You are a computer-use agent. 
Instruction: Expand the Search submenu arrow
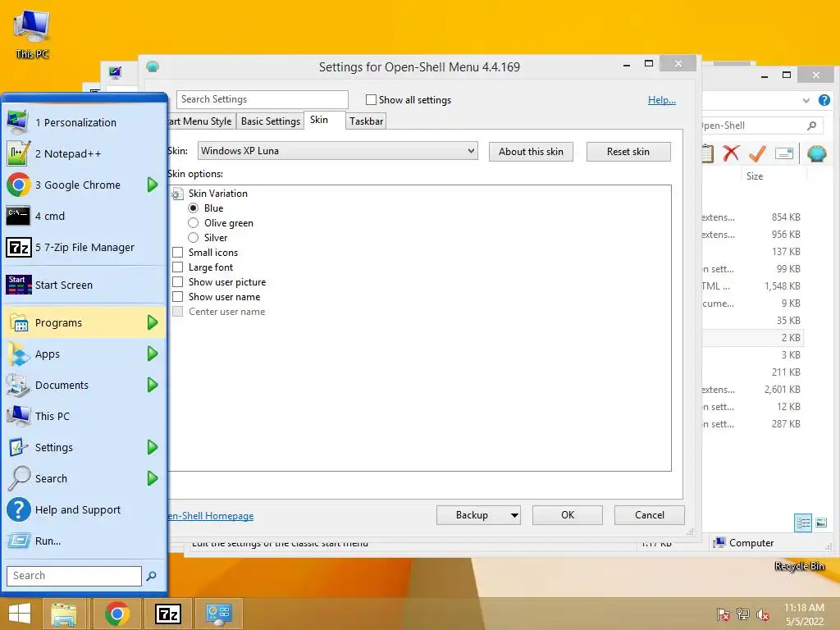coord(153,478)
